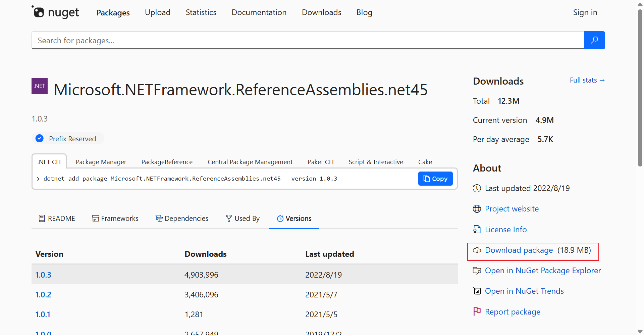Open the Paket CLI tab

pos(321,162)
